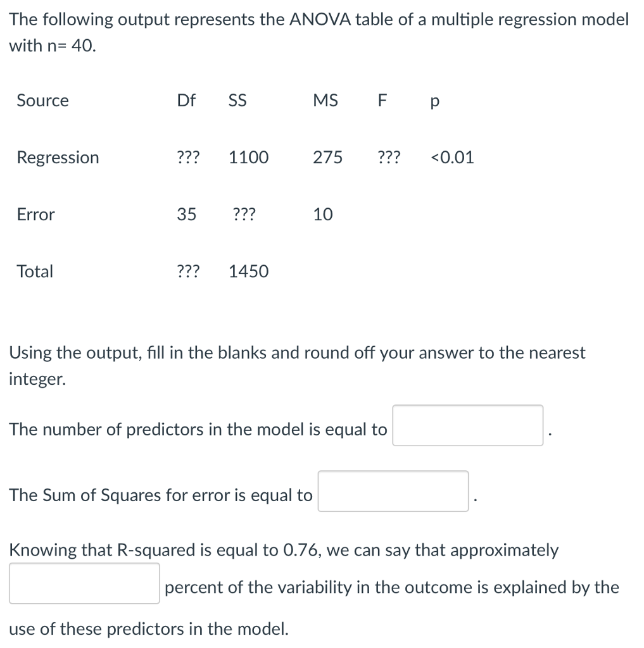Select the MS value 10 for Error

click(x=323, y=215)
